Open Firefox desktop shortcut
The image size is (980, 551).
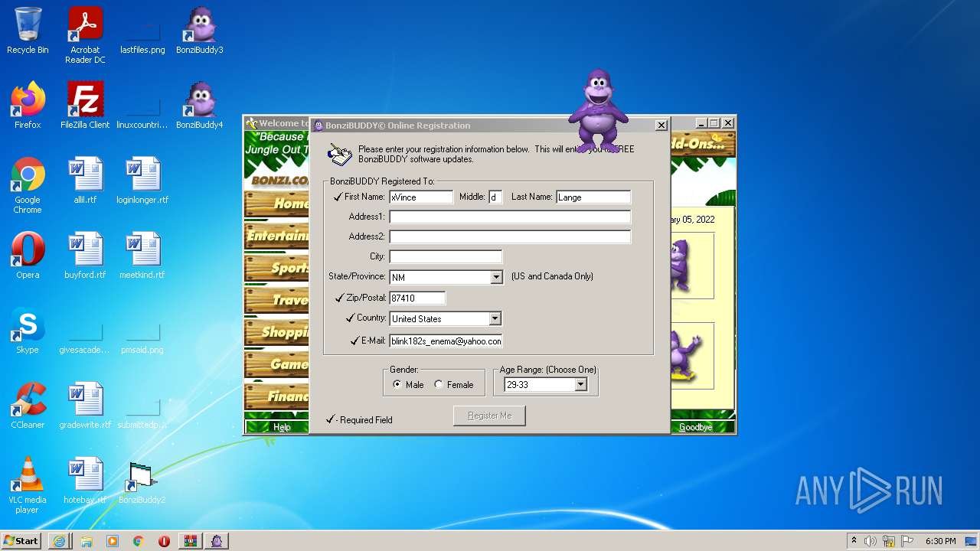coord(28,106)
